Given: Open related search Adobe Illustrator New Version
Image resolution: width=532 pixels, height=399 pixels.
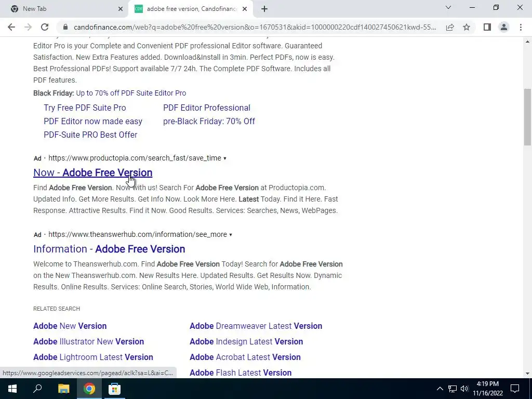Looking at the screenshot, I should coord(88,341).
